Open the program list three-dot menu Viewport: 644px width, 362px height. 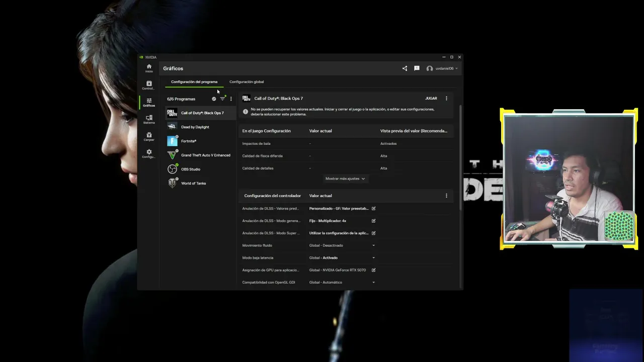tap(231, 99)
